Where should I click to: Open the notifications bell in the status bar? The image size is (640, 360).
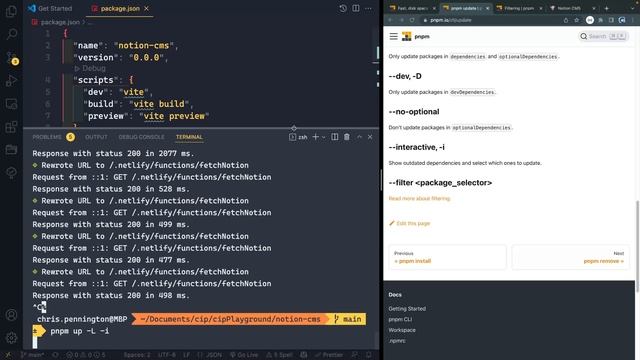[x=368, y=355]
